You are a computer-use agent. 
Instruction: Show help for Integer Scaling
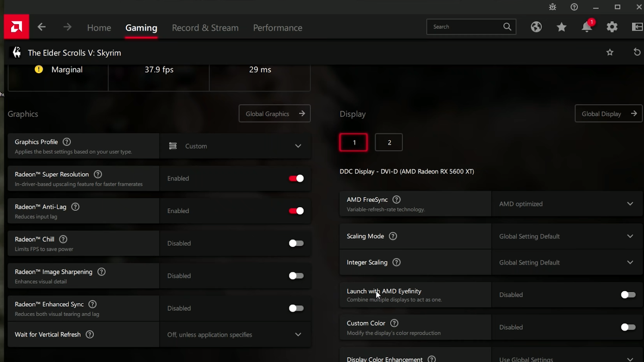pyautogui.click(x=396, y=262)
